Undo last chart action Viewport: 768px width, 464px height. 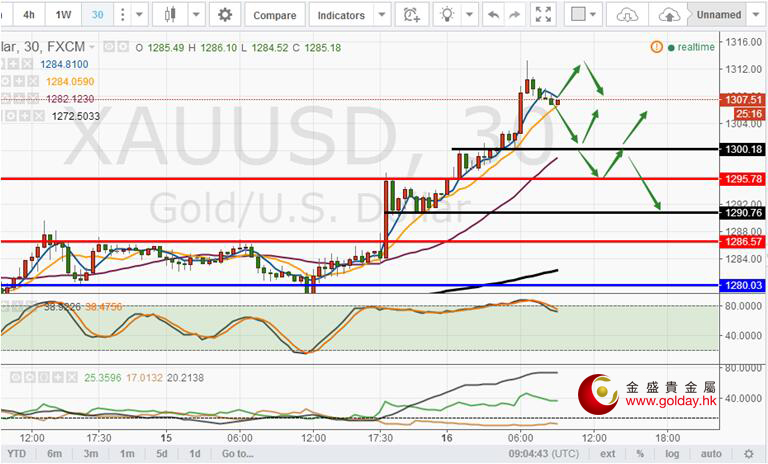(493, 15)
